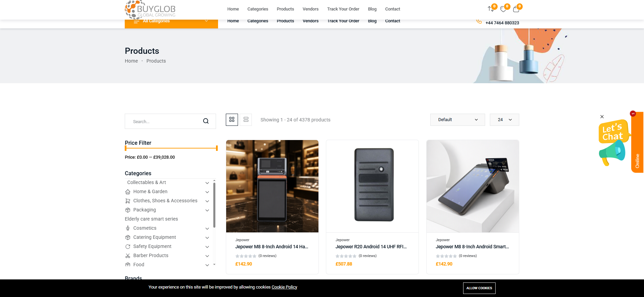Expand the Clothes, Shoes & Accessories chevron

[207, 201]
